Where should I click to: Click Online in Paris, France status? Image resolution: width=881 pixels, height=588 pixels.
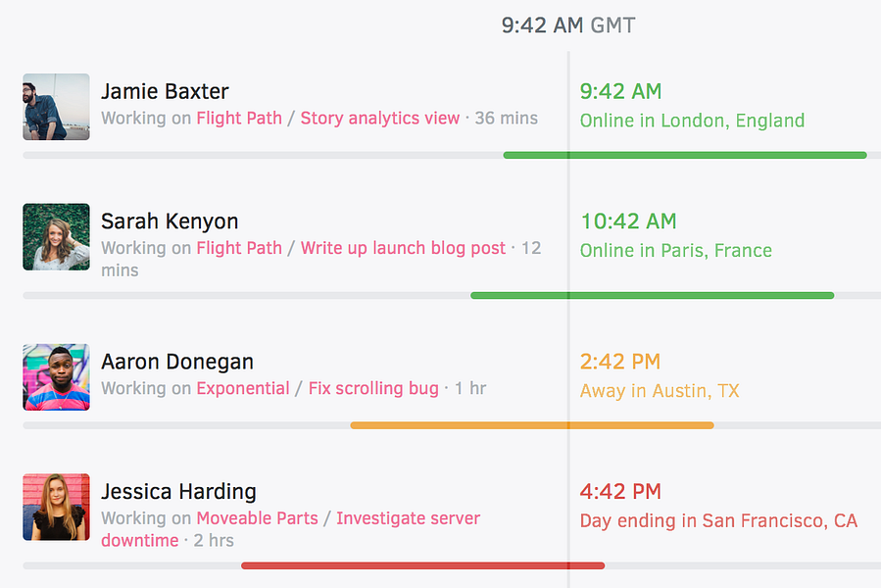point(675,251)
